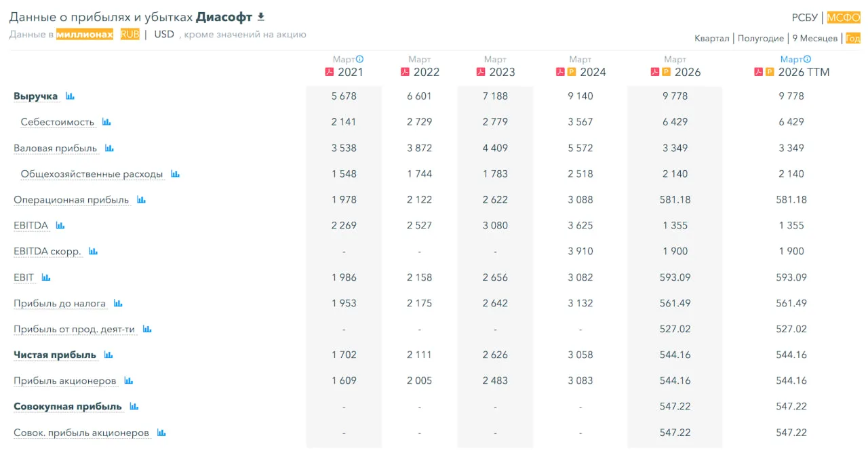Open PDF report for Март 2026
Viewport: 868px width, 457px height.
tap(655, 72)
